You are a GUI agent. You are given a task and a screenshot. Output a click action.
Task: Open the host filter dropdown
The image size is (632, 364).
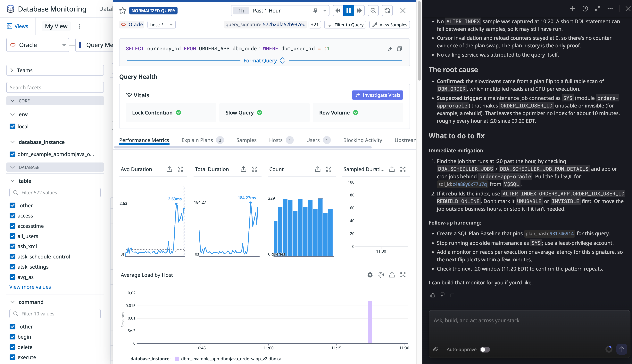click(162, 25)
